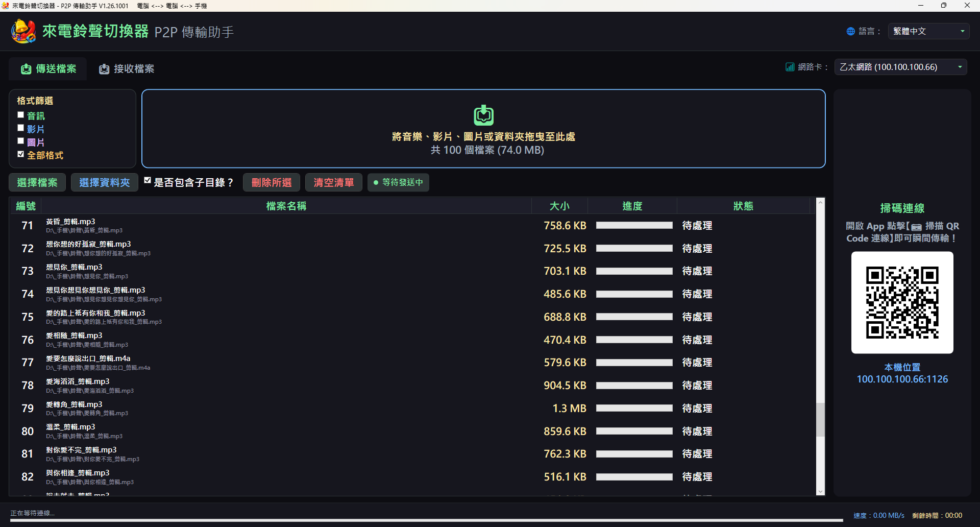This screenshot has width=980, height=527.
Task: Click the QR code image
Action: pyautogui.click(x=902, y=302)
